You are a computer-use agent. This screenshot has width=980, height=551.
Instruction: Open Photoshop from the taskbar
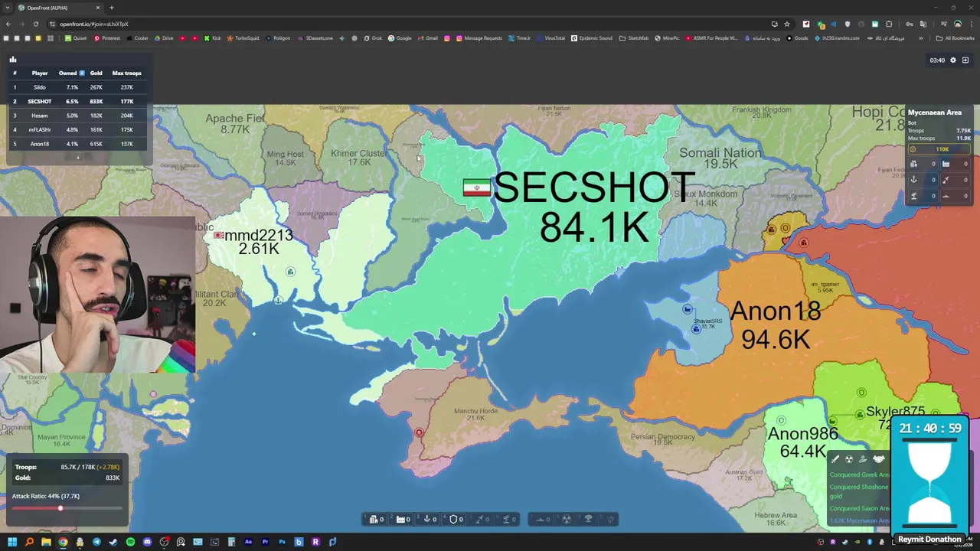[x=282, y=542]
